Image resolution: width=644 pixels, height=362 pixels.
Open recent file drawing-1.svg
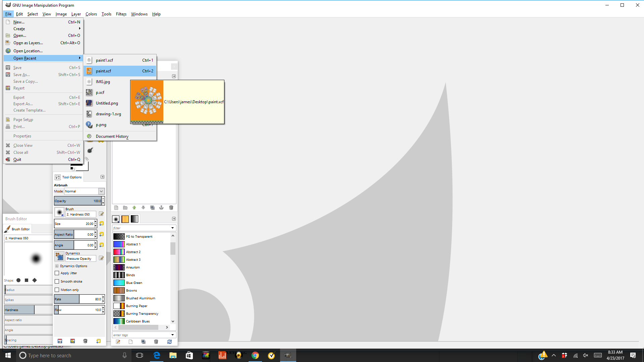click(x=107, y=114)
